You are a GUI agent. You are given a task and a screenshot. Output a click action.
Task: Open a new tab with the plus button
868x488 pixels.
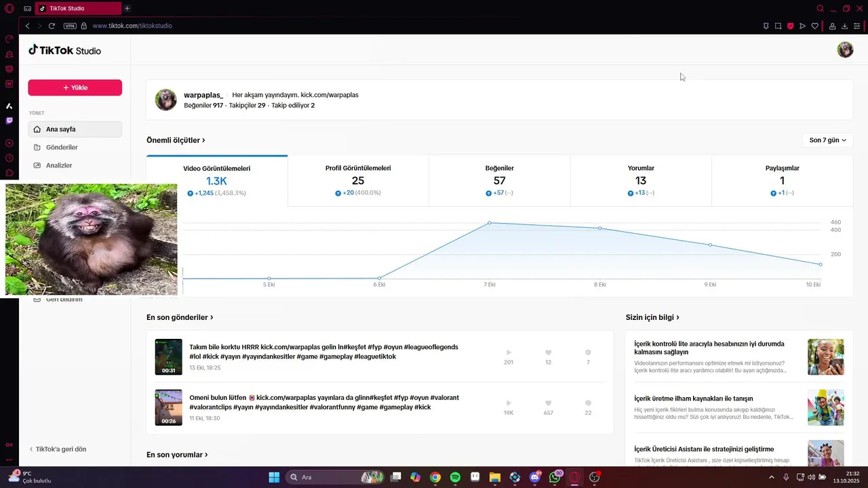coord(127,8)
